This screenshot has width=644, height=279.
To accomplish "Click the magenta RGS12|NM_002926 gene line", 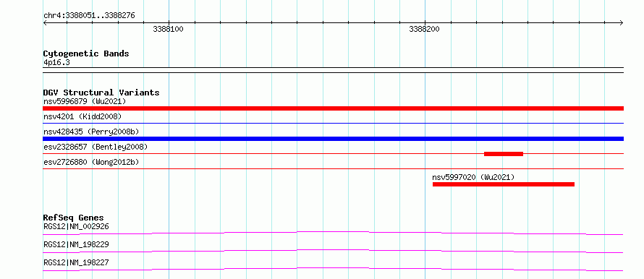I will pos(333,233).
